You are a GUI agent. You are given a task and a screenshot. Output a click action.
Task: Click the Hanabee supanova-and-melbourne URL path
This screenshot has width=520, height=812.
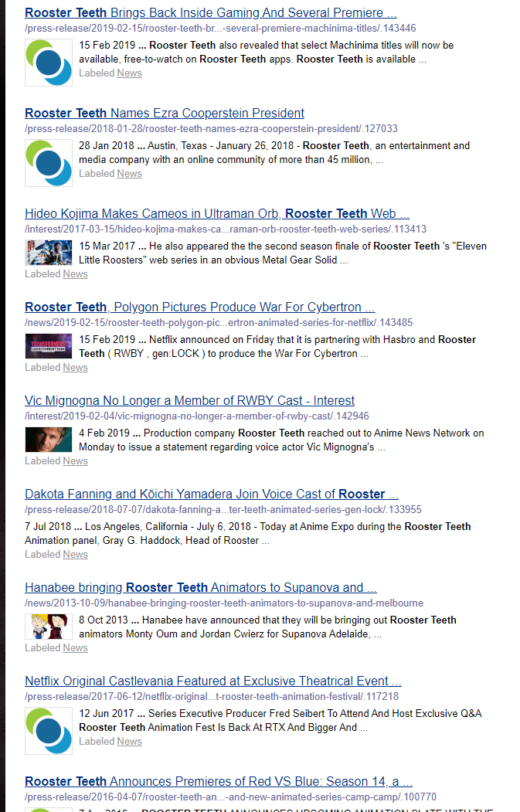[224, 603]
